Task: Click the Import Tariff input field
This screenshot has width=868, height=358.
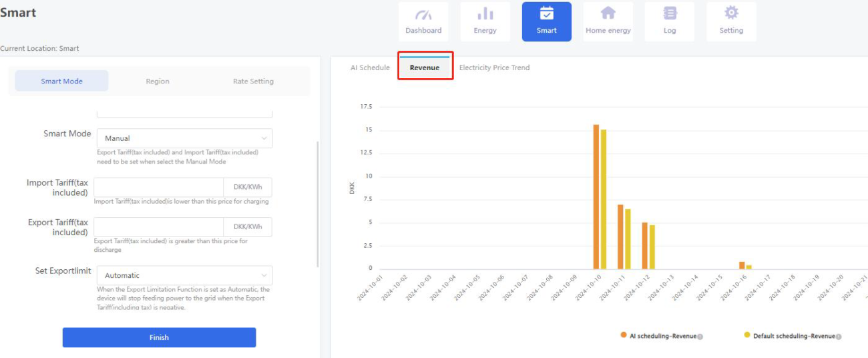Action: coord(159,187)
